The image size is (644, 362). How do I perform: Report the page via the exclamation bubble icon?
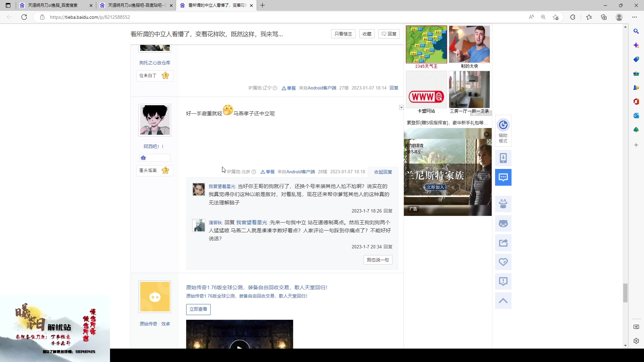coord(503,281)
